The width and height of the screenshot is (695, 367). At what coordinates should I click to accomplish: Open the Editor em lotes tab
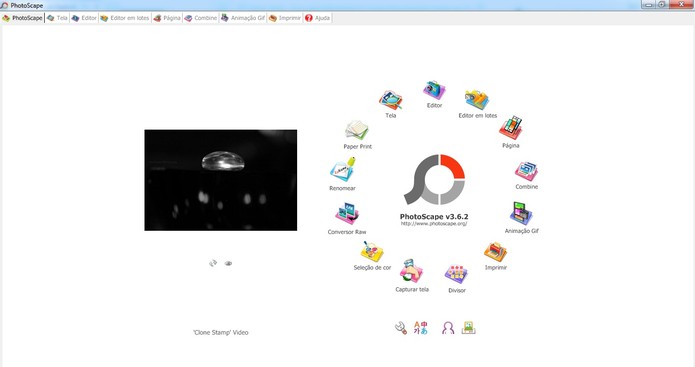pos(125,18)
